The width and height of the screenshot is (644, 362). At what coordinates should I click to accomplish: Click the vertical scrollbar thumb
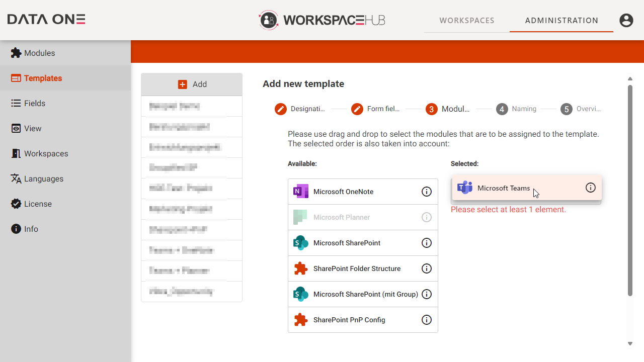(x=630, y=191)
